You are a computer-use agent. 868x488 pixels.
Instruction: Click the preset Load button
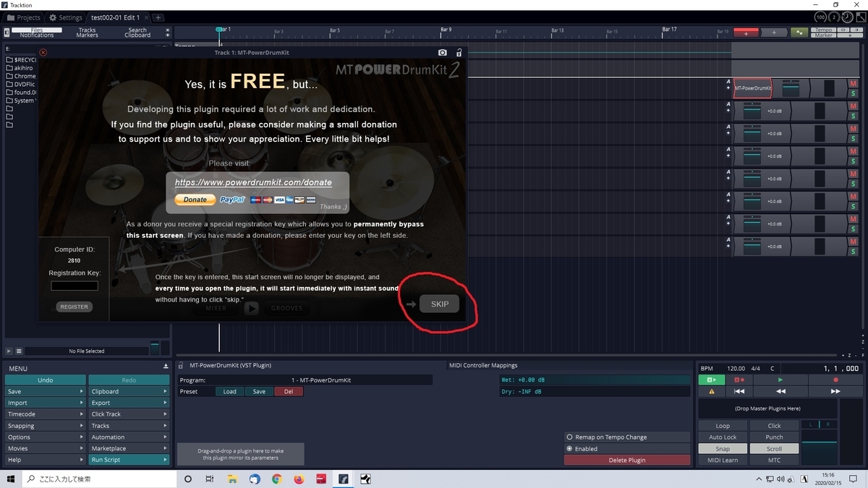coord(229,391)
